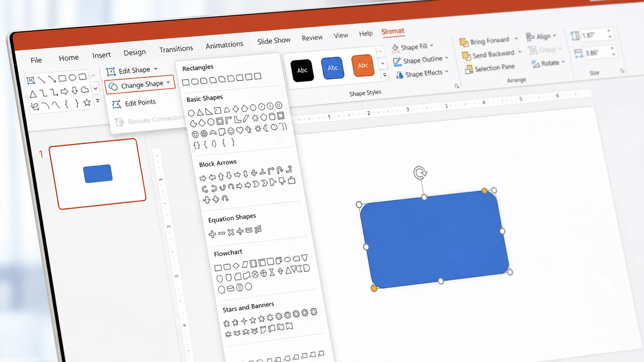
Task: Choose the minus sign under Equation Shapes
Action: (221, 233)
